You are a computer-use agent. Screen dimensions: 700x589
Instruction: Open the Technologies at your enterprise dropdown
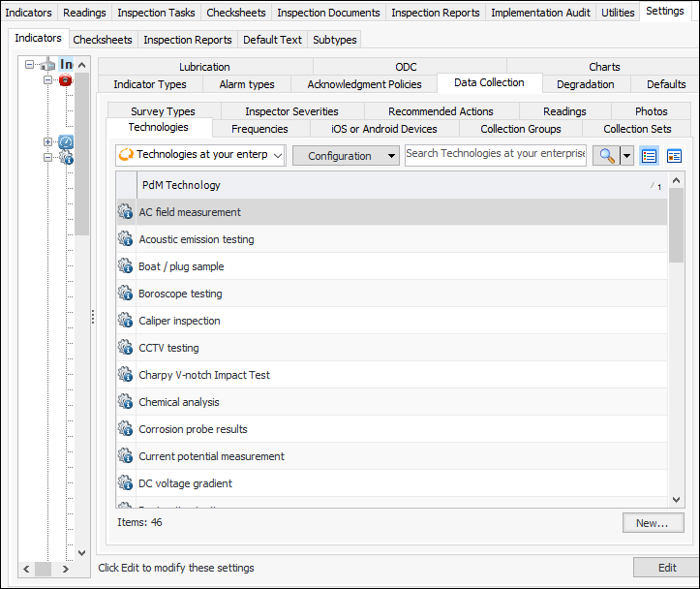[x=200, y=155]
